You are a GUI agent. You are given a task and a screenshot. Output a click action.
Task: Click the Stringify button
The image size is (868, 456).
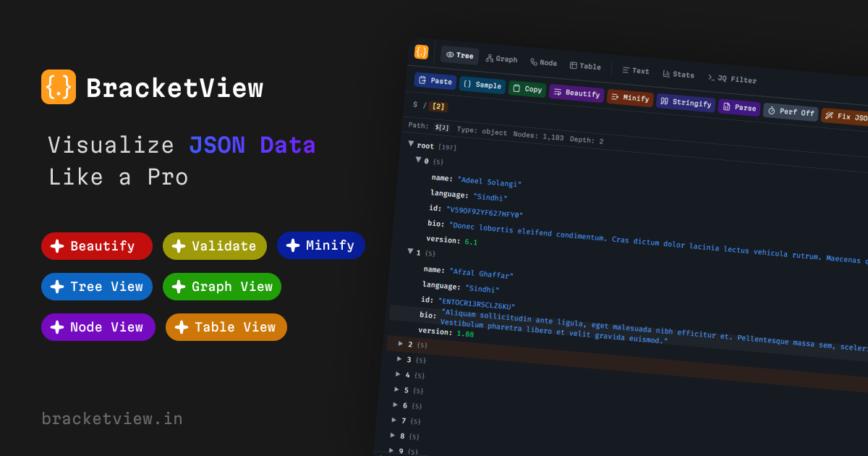(686, 103)
